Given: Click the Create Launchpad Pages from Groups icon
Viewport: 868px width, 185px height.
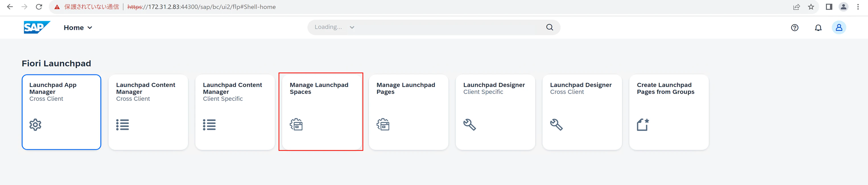Looking at the screenshot, I should pos(643,124).
